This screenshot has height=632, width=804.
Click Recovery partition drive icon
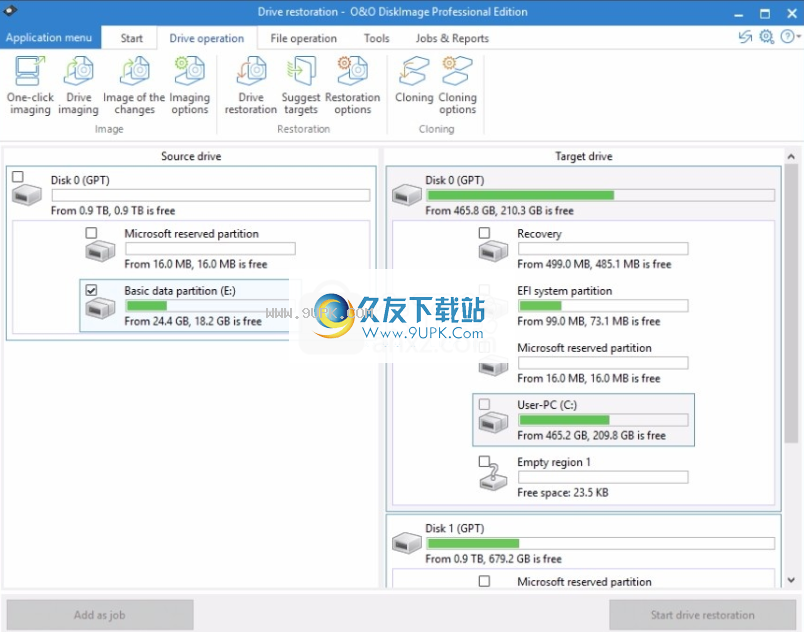493,252
